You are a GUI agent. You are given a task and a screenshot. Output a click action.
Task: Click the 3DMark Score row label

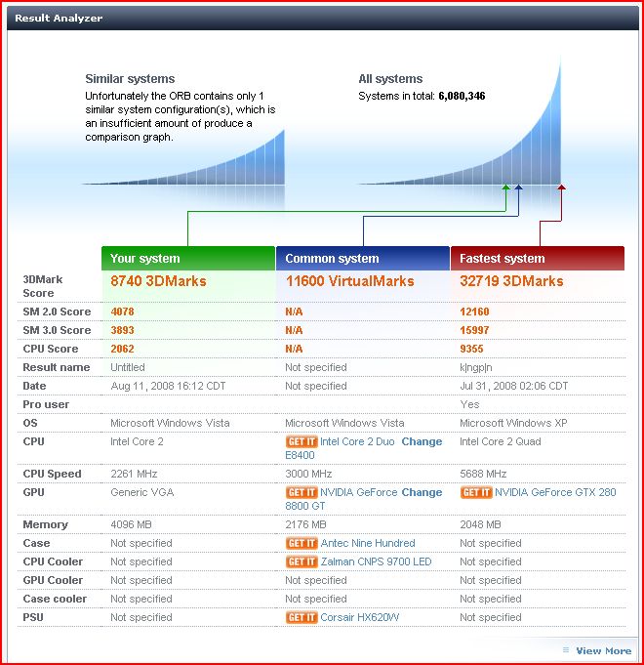coord(43,286)
